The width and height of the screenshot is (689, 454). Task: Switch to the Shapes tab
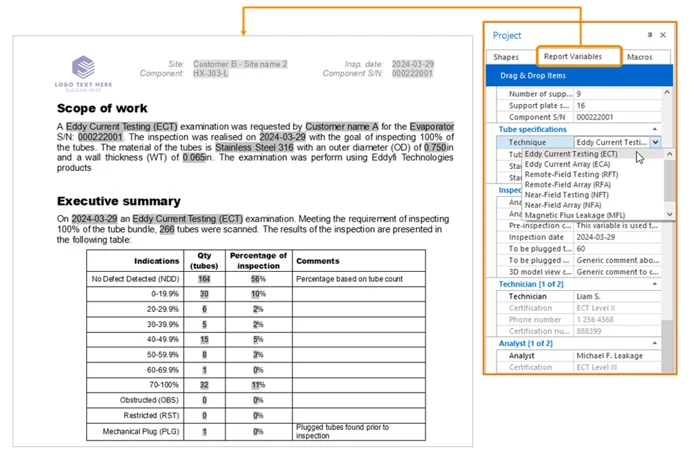coord(506,57)
